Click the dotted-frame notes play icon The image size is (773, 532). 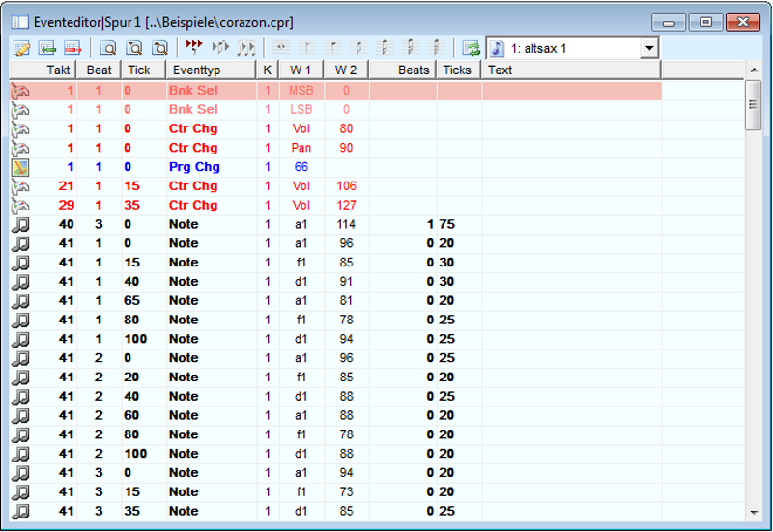pyautogui.click(x=246, y=47)
